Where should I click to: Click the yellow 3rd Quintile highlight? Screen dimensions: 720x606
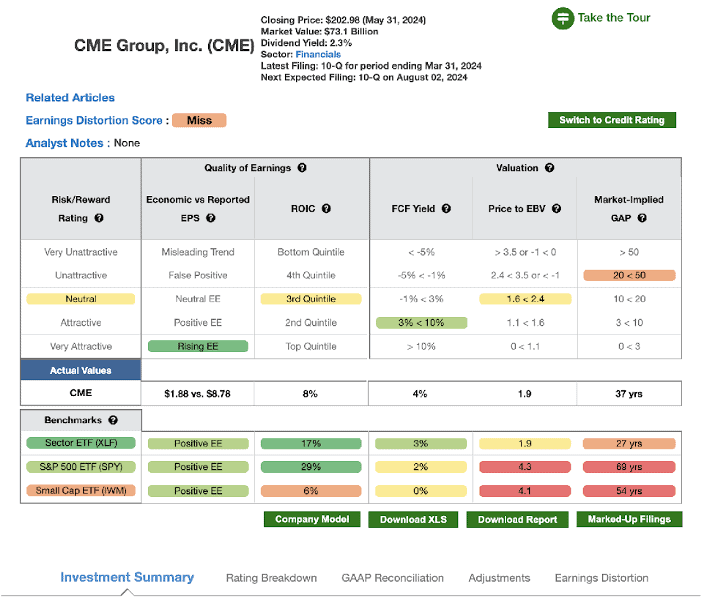[311, 299]
